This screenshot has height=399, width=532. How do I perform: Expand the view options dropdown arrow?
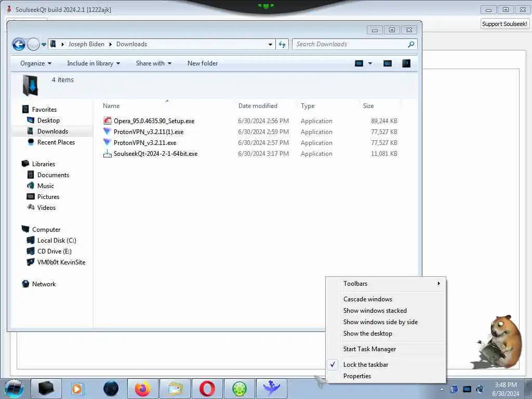[370, 63]
